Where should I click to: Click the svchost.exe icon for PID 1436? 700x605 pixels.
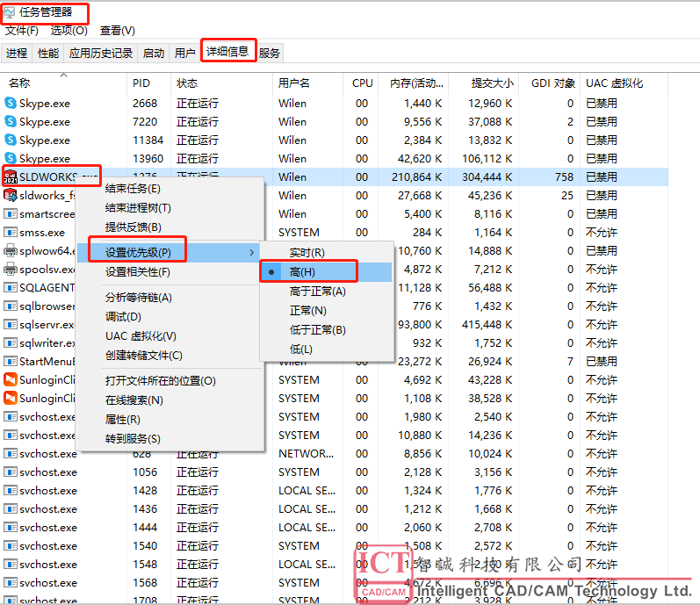pos(11,509)
